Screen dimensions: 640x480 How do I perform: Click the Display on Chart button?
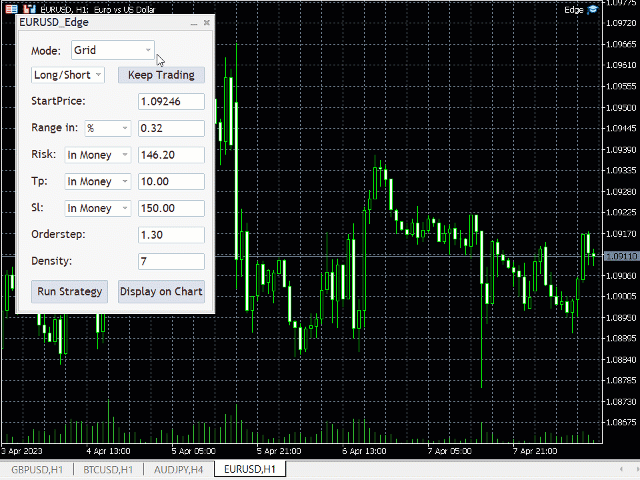coord(161,291)
